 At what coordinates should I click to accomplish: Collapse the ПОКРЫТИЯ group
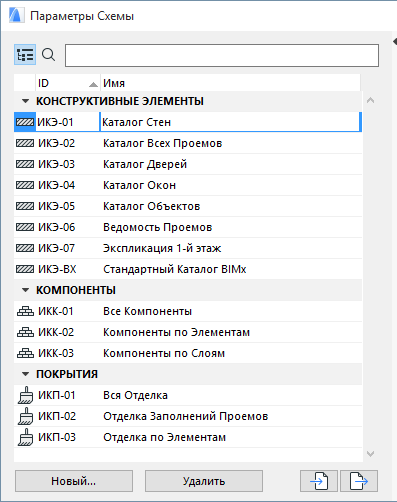pyautogui.click(x=25, y=374)
